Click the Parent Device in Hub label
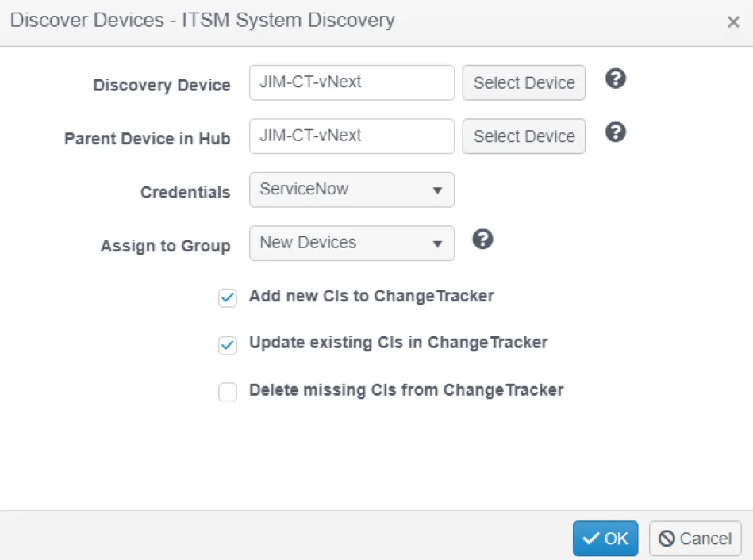Image resolution: width=753 pixels, height=560 pixels. click(148, 138)
